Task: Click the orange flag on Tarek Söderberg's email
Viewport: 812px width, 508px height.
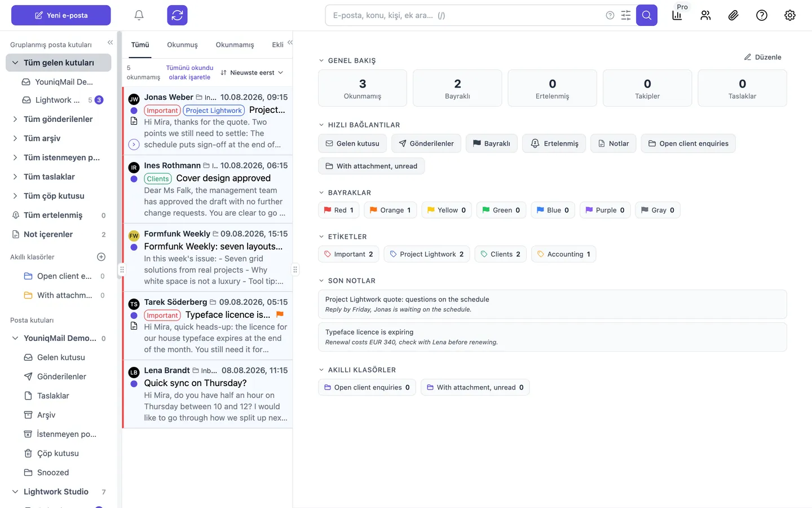Action: pyautogui.click(x=280, y=314)
